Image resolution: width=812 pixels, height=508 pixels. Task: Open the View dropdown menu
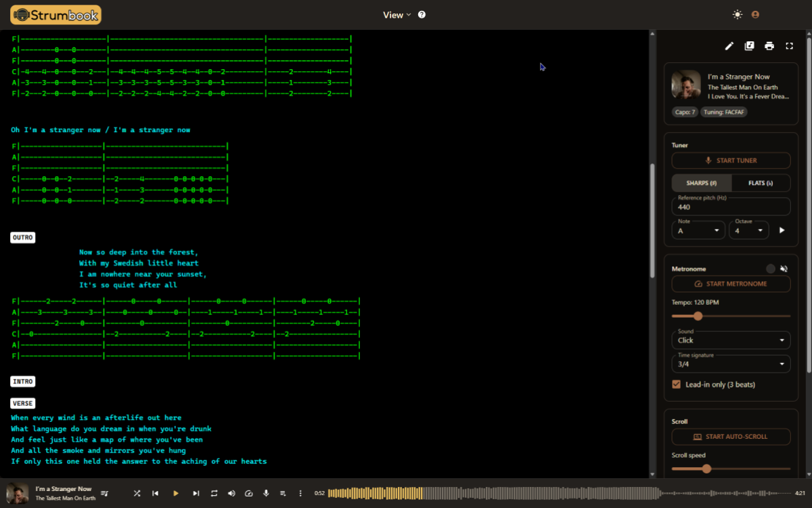click(397, 15)
